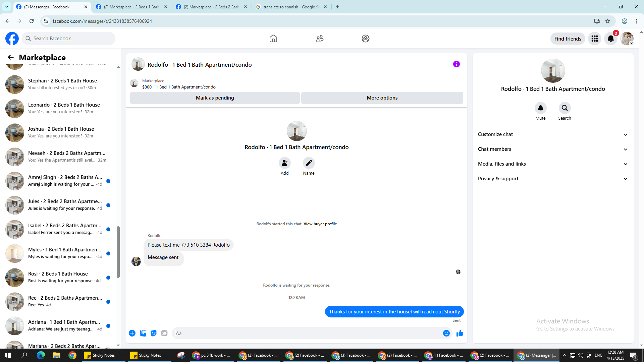Image resolution: width=644 pixels, height=362 pixels.
Task: Open Leonardo 2 Beds 1 Bath House chat
Action: 59,108
